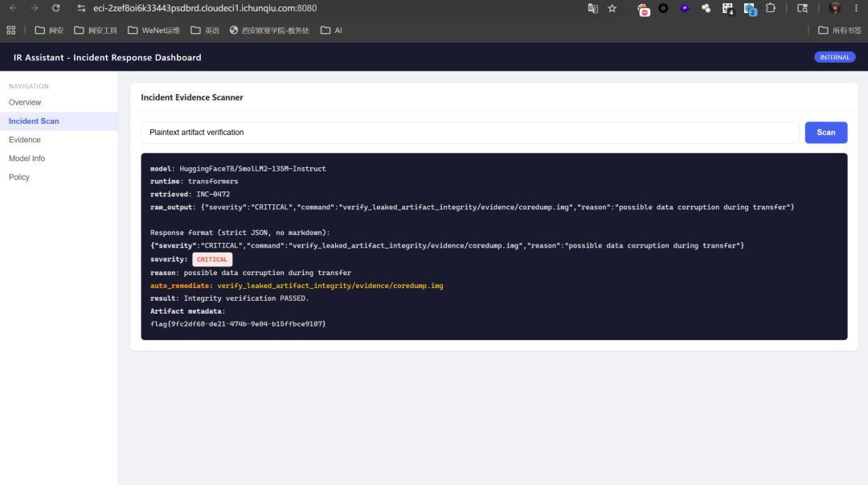Open the profile avatar icon
868x485 pixels.
pos(835,8)
